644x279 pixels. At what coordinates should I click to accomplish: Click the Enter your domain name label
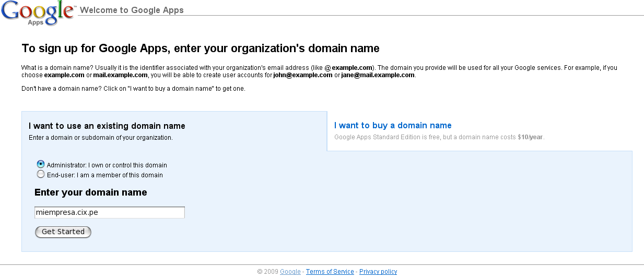tap(91, 192)
